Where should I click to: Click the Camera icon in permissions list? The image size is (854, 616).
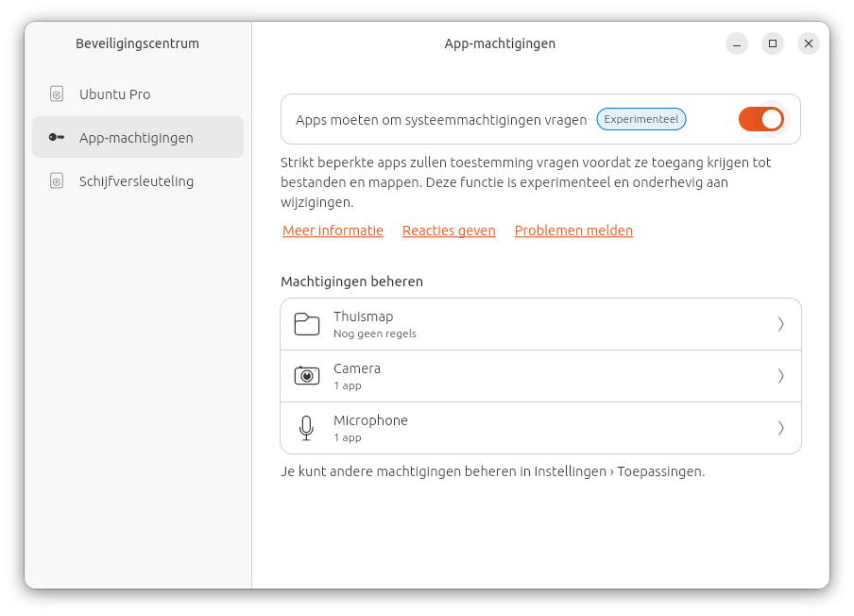click(x=307, y=376)
